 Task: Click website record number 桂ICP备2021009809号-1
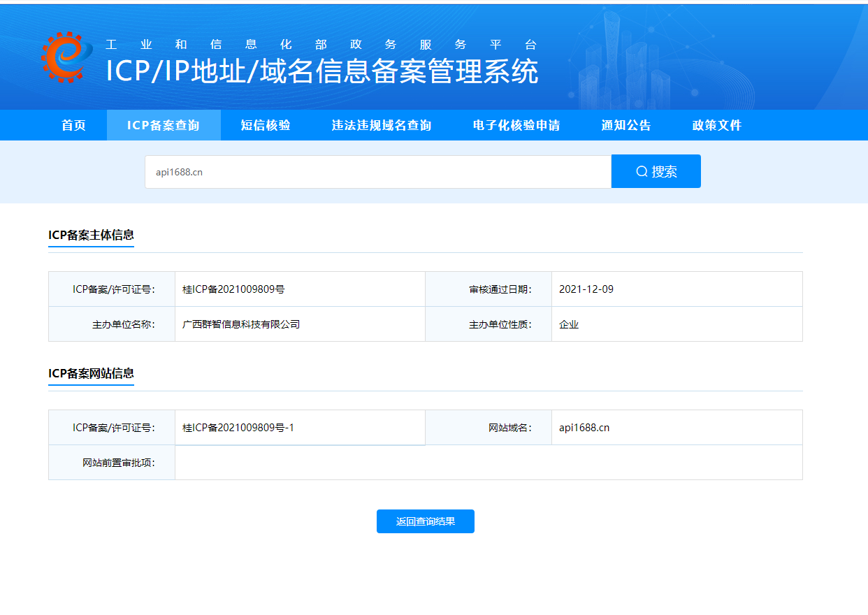[x=238, y=428]
